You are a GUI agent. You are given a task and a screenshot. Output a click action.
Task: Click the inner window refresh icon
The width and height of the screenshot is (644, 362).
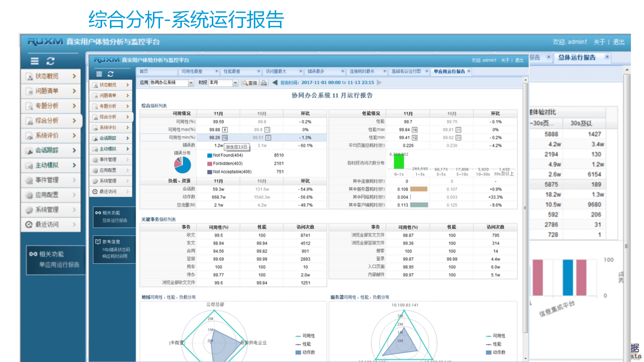coord(110,74)
